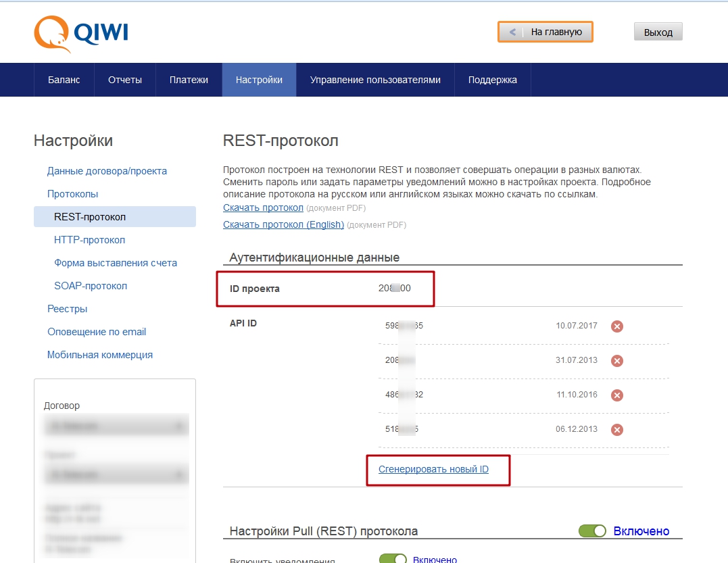Click the QIWI logo

coord(81,32)
